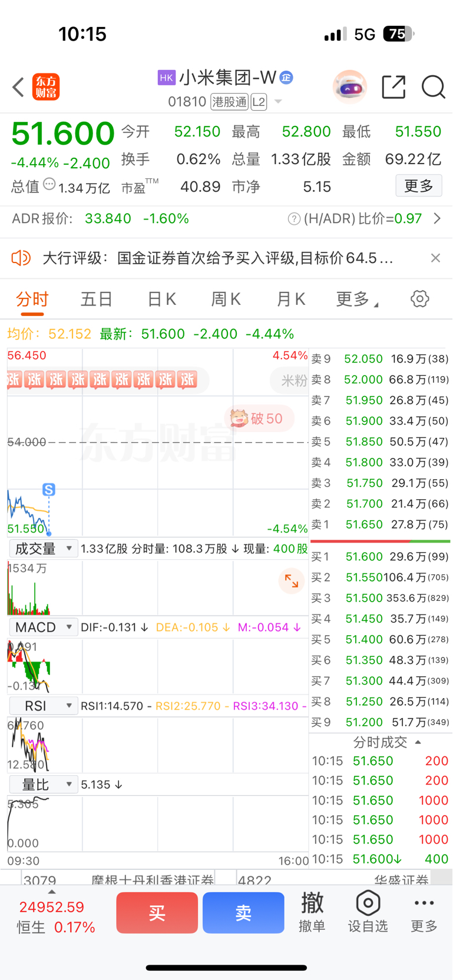Screen dimensions: 453x980
Task: Tap the H/ADR question mark icon
Action: tap(294, 219)
